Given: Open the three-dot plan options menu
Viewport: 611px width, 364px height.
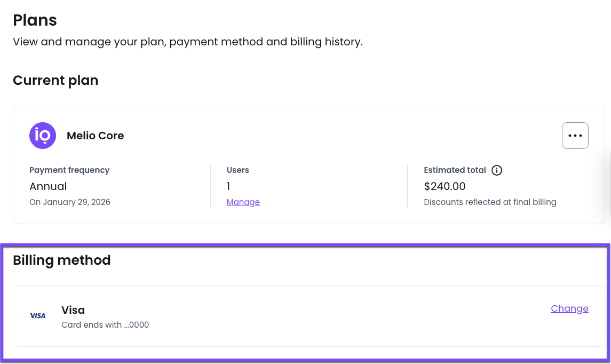Looking at the screenshot, I should point(575,136).
